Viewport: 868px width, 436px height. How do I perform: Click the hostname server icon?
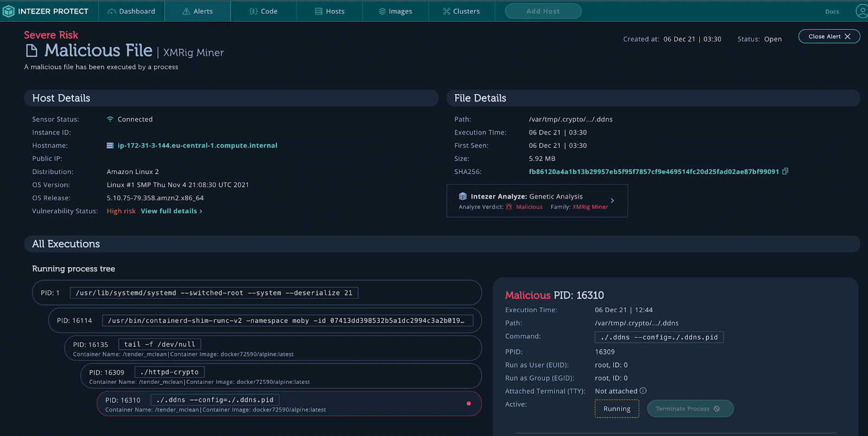pos(110,146)
